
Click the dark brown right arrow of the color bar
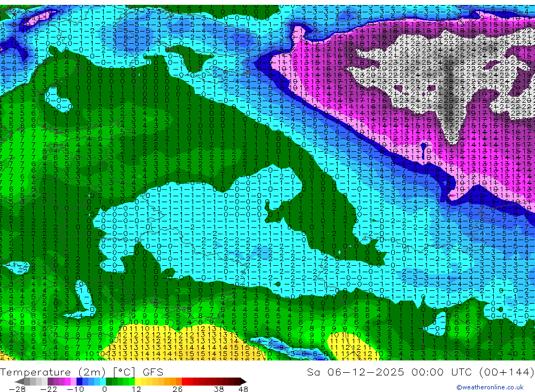coord(243,382)
